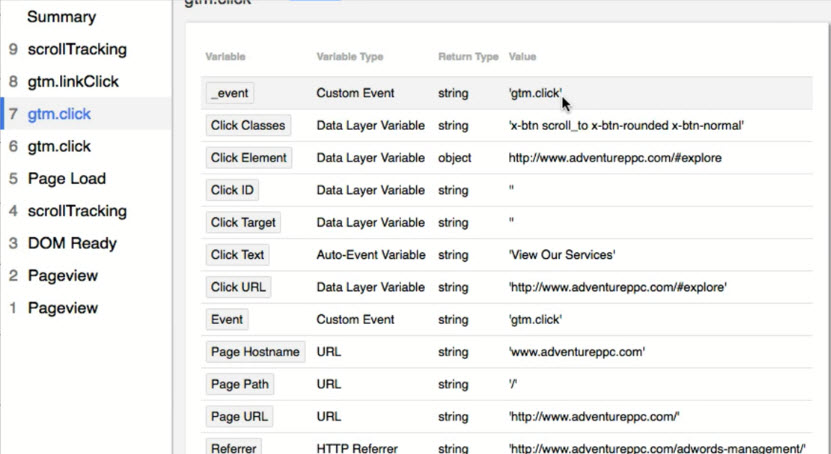Click the _event variable button
The width and height of the screenshot is (831, 454).
pyautogui.click(x=230, y=93)
